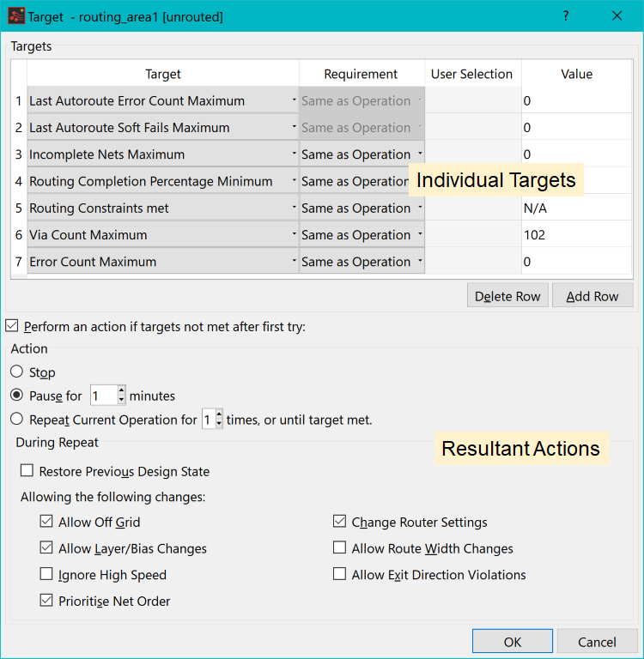
Task: Open the help question mark button
Action: (x=566, y=16)
